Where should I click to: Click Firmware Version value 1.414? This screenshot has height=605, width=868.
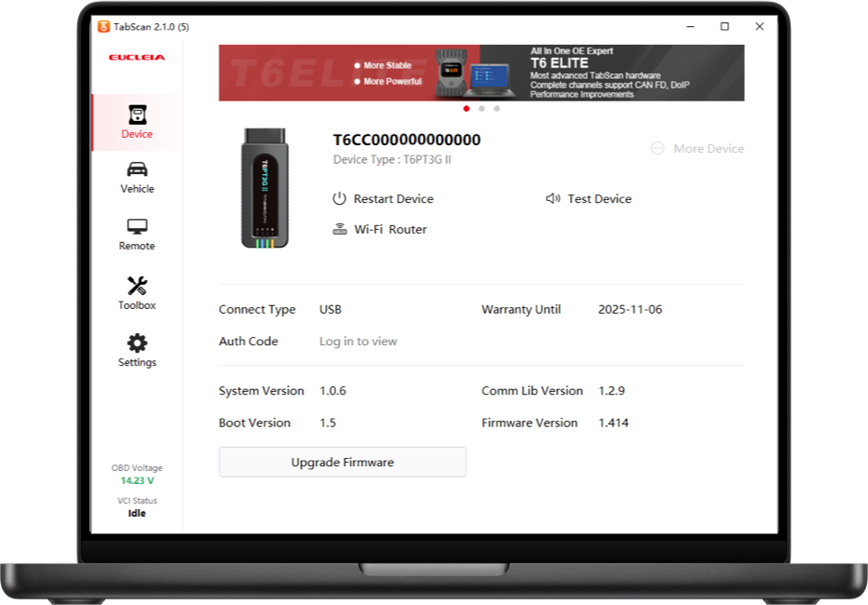(614, 423)
